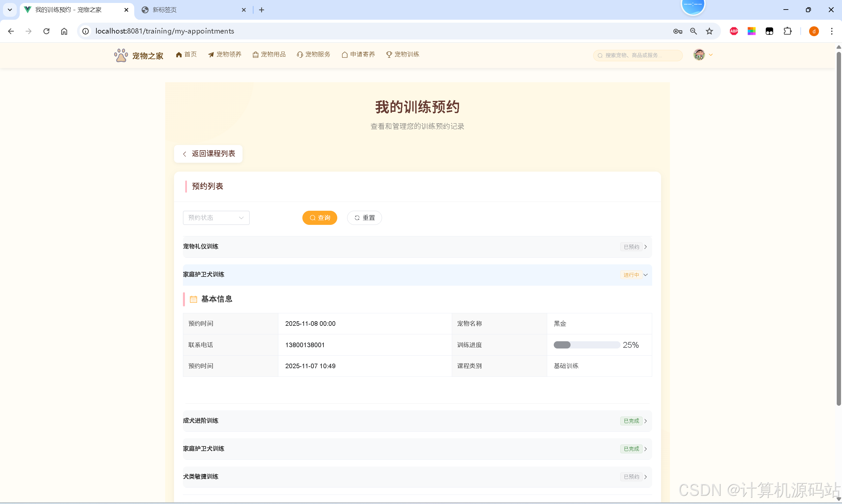Click the page vertical scrollbar

coord(838,228)
